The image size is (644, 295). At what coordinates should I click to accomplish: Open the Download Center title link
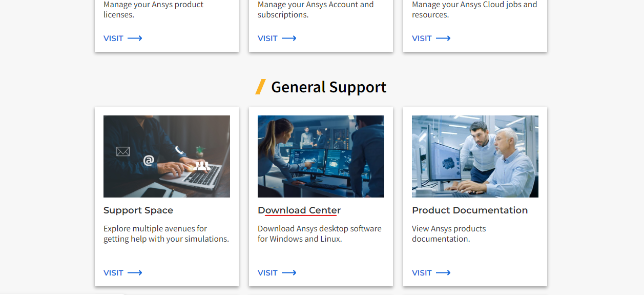[x=299, y=210]
